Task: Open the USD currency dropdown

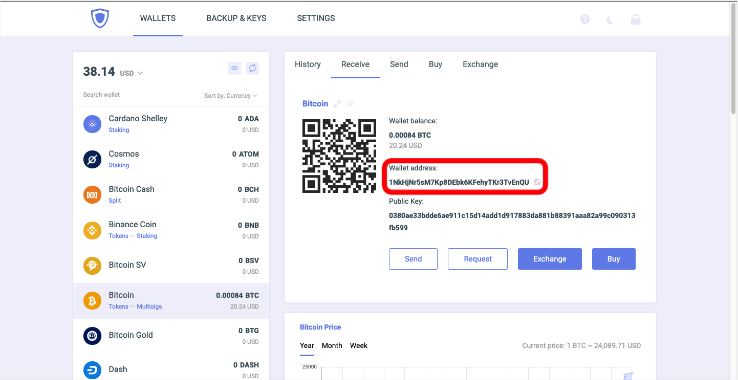Action: [x=131, y=73]
